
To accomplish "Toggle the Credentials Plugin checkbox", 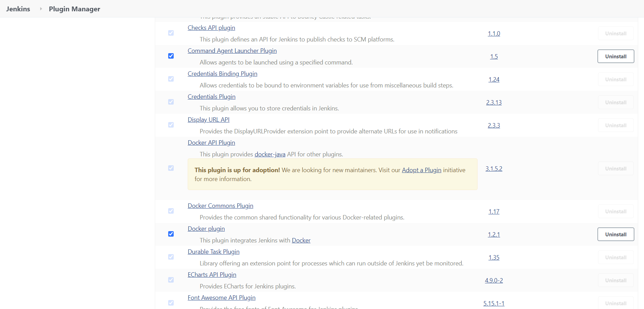I will 171,102.
